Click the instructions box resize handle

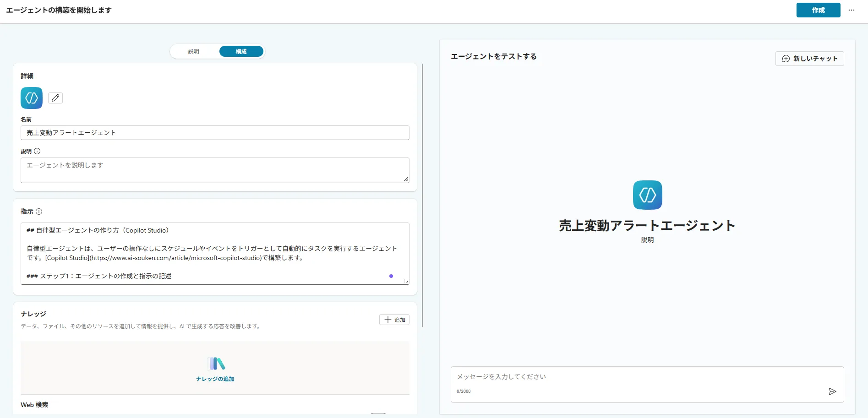407,282
